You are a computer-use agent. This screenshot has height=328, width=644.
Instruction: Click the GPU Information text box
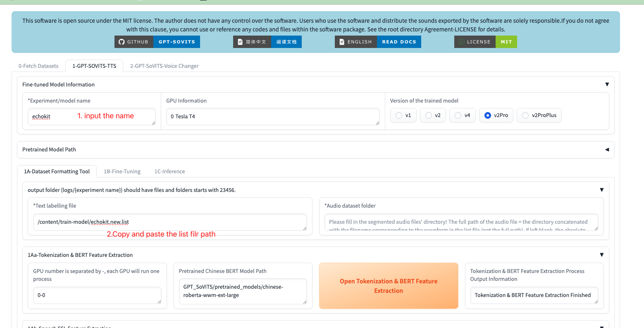[273, 117]
